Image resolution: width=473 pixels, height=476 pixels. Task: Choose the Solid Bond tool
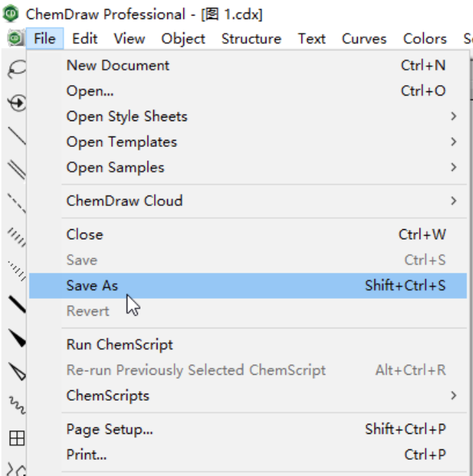16,136
